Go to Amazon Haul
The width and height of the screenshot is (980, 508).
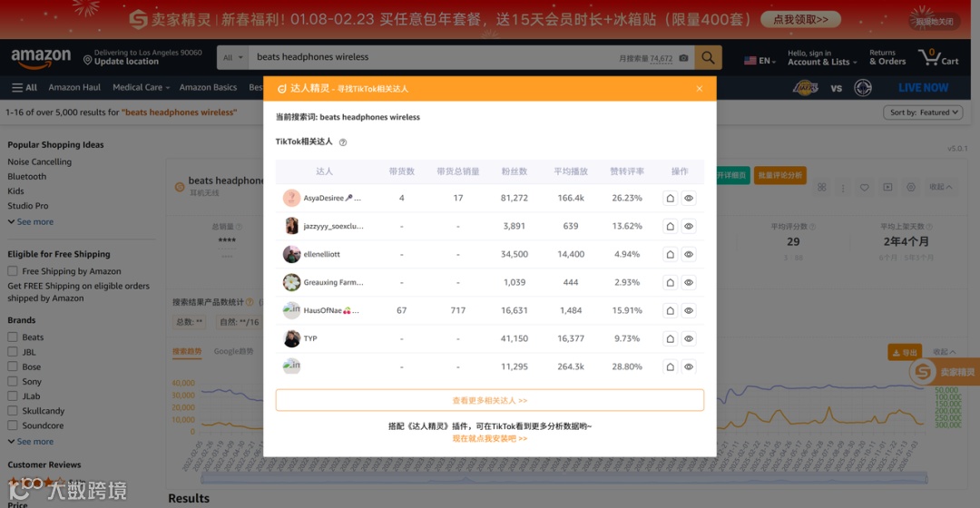click(74, 87)
